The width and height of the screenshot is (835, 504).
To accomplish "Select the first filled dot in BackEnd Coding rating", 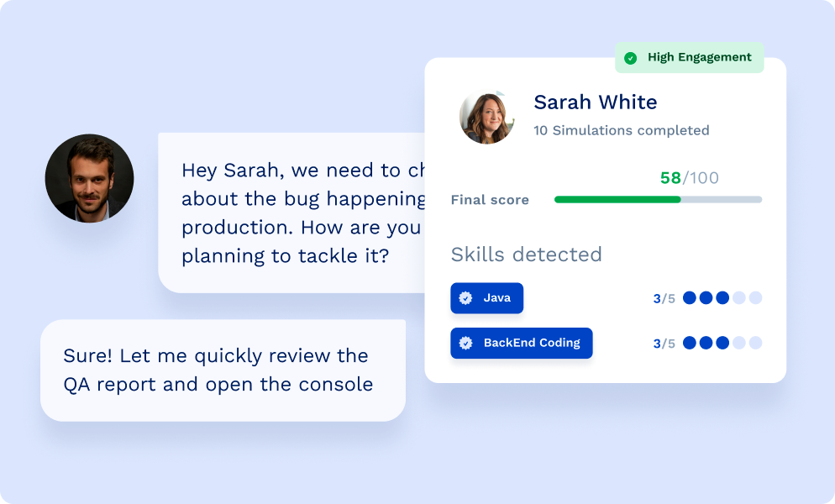I will (690, 343).
